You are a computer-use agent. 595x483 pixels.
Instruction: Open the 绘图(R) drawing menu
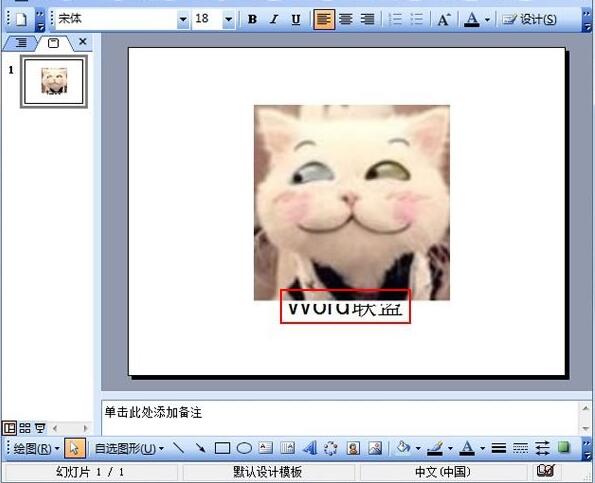pos(36,449)
